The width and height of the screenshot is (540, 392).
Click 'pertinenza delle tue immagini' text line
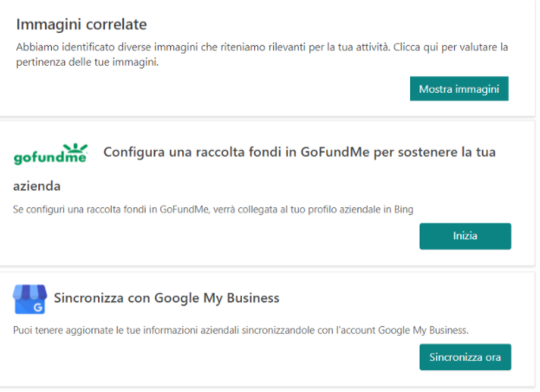(88, 62)
